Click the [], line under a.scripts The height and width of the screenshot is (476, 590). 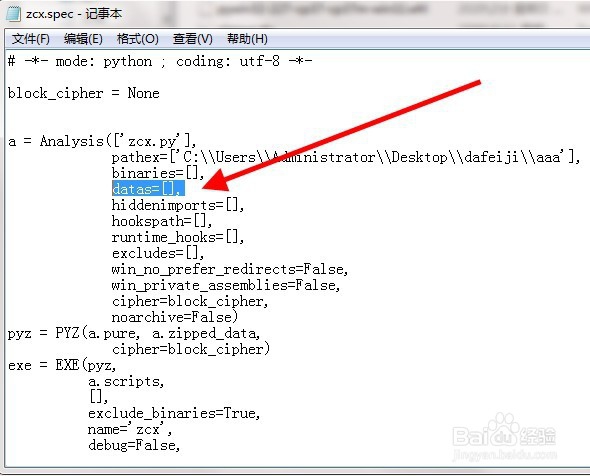(x=98, y=397)
